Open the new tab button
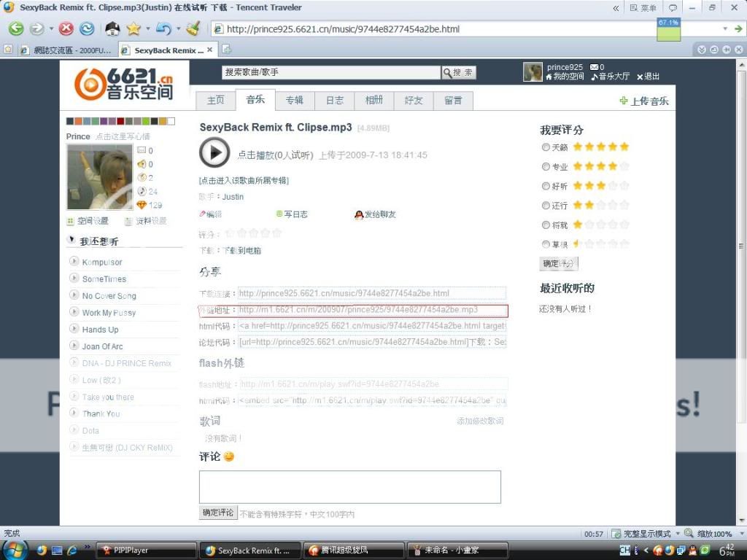The image size is (747, 560). click(x=227, y=50)
